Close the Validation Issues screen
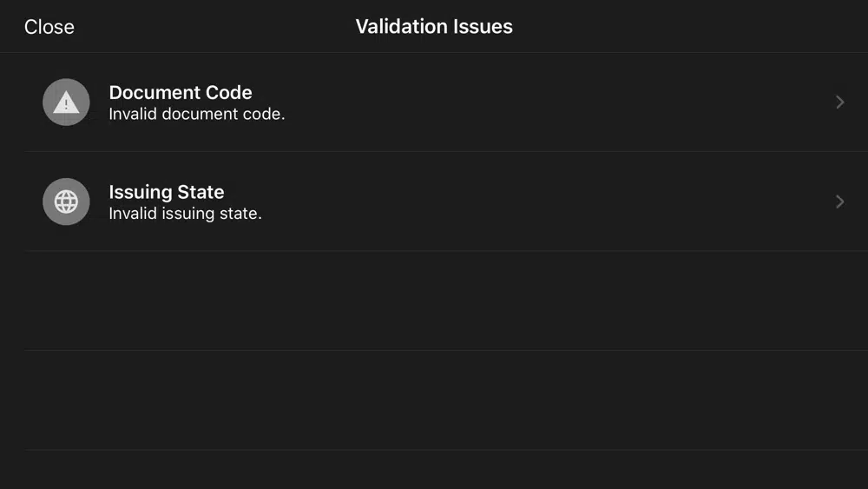The image size is (868, 489). (x=49, y=27)
